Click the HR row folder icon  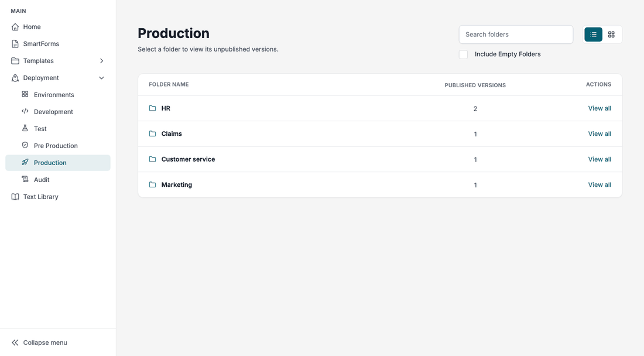point(152,108)
